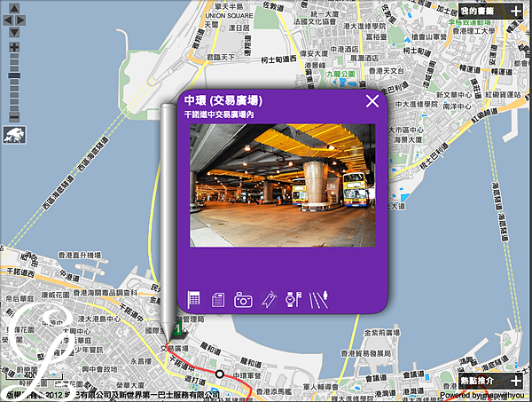Viewport: 532px width, 402px height.
Task: Pan the map right with the arrow
Action: pyautogui.click(x=20, y=20)
